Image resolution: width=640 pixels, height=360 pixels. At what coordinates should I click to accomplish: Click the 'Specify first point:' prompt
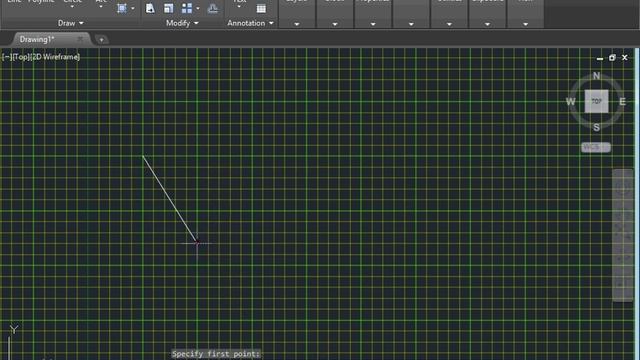(x=216, y=354)
